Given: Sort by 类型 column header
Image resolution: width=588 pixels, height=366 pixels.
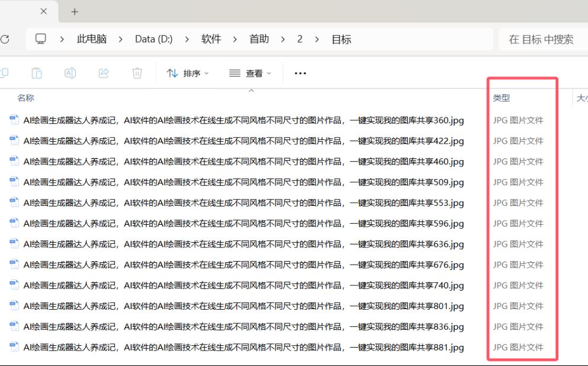Looking at the screenshot, I should coord(501,98).
